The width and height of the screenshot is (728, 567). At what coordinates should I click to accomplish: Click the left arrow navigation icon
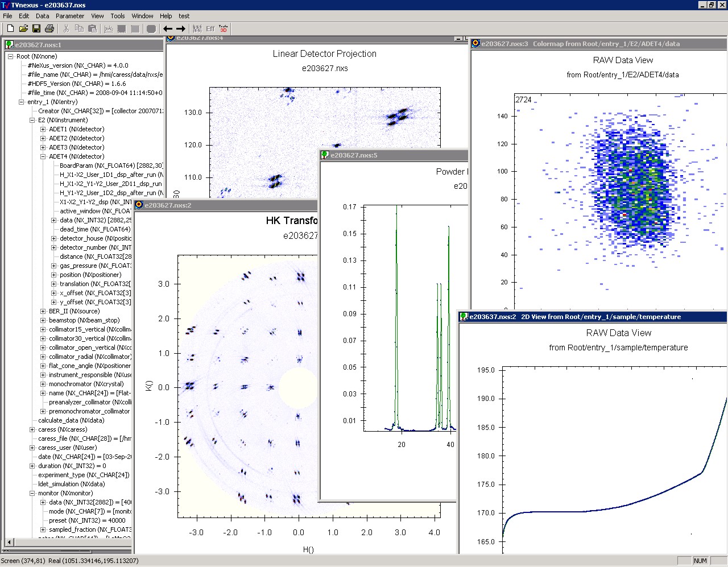click(168, 28)
